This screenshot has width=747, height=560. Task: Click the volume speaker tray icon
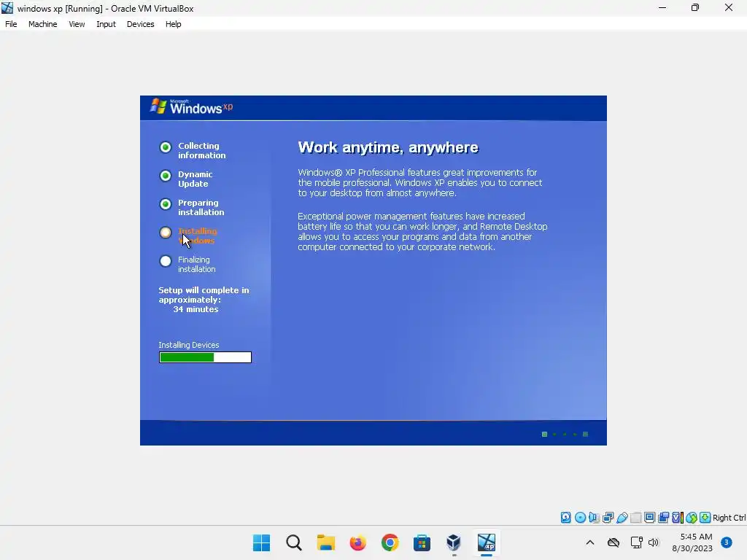coord(653,542)
